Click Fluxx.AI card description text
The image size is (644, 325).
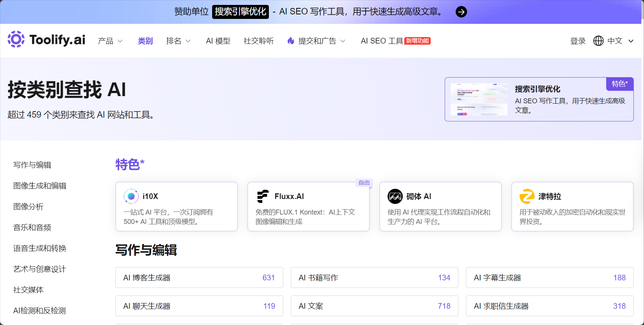(x=306, y=217)
